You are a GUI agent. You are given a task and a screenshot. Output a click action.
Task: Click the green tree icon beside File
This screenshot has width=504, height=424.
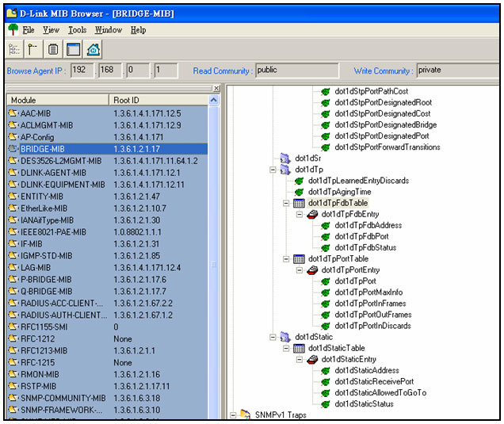pos(12,30)
